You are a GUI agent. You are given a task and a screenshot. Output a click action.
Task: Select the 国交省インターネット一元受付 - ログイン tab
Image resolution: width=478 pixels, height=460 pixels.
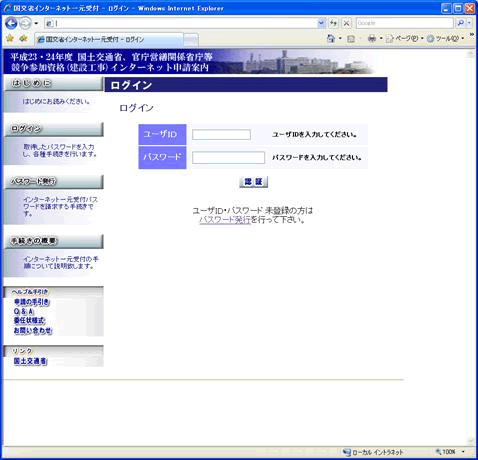pos(109,39)
